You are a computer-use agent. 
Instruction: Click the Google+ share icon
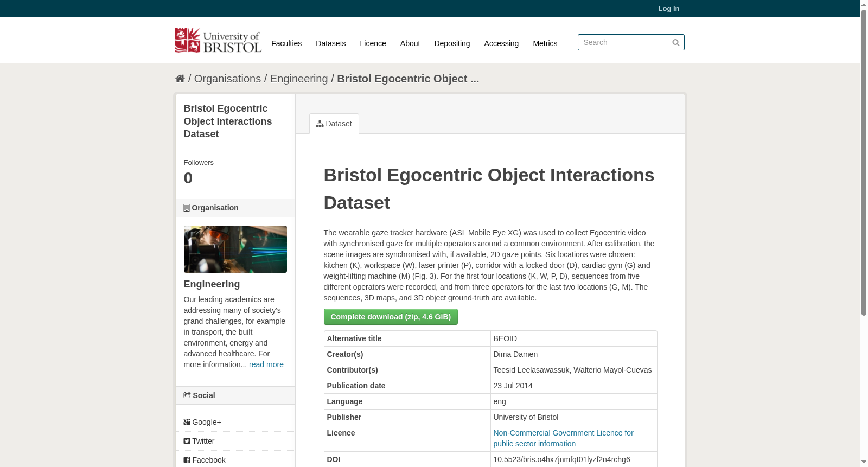tap(187, 422)
